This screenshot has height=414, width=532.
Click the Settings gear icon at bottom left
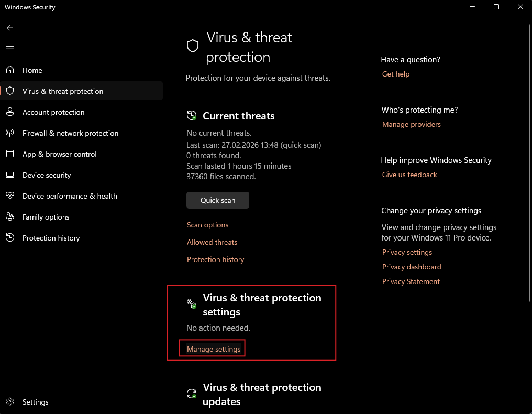coord(10,402)
